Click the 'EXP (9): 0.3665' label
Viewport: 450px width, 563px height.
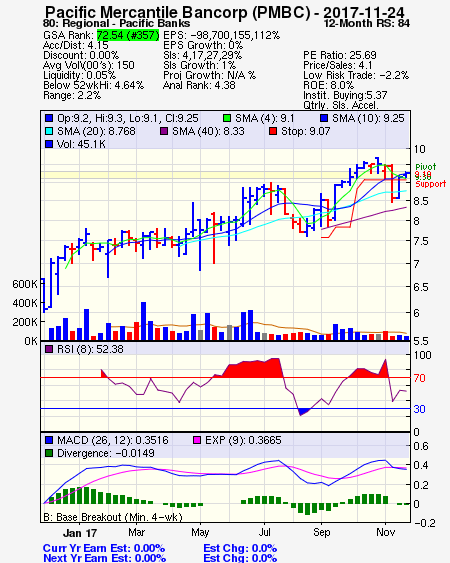(x=243, y=440)
